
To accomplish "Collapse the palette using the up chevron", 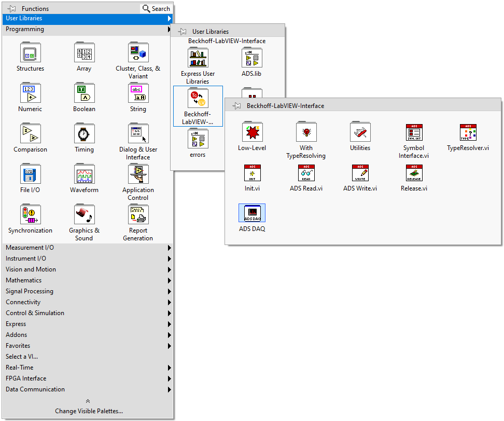I will click(88, 400).
